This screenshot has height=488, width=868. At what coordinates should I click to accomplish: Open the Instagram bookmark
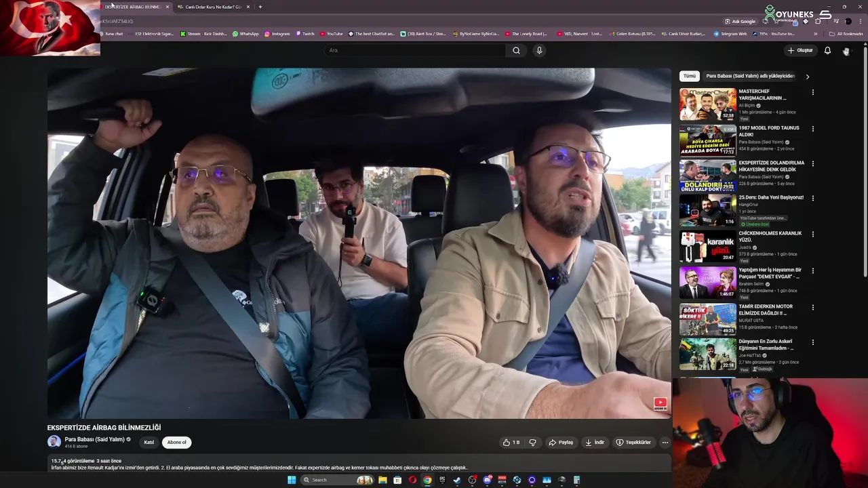[277, 34]
